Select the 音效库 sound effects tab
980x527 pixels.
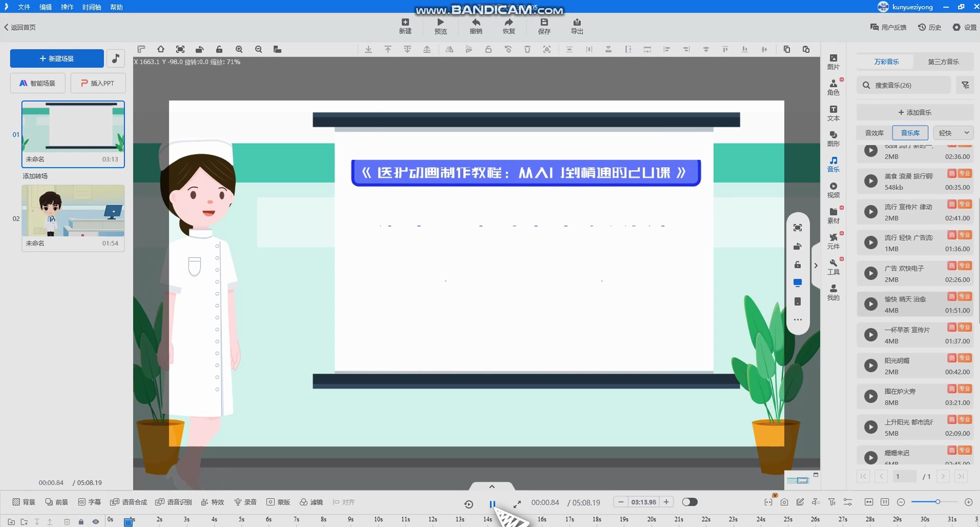coord(874,133)
